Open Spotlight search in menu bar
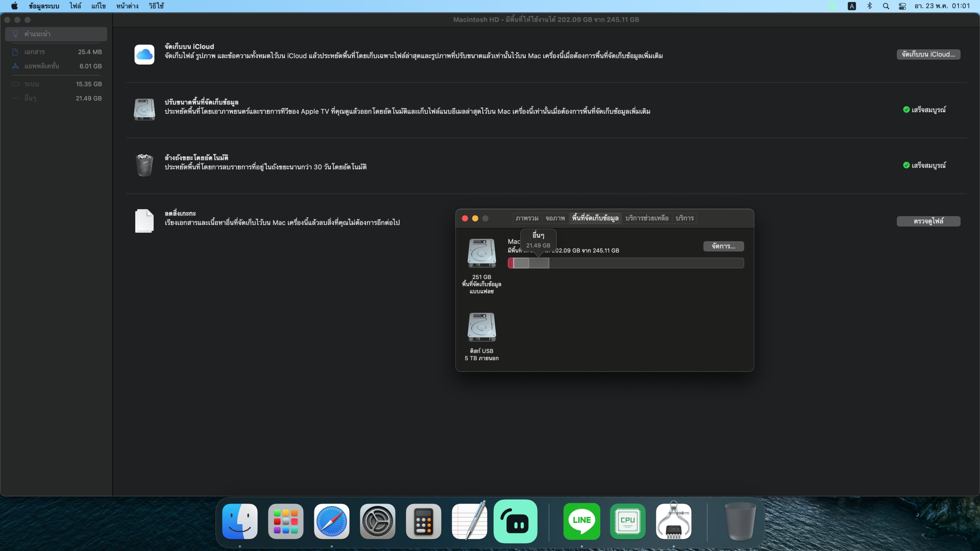This screenshot has width=980, height=551. (886, 6)
